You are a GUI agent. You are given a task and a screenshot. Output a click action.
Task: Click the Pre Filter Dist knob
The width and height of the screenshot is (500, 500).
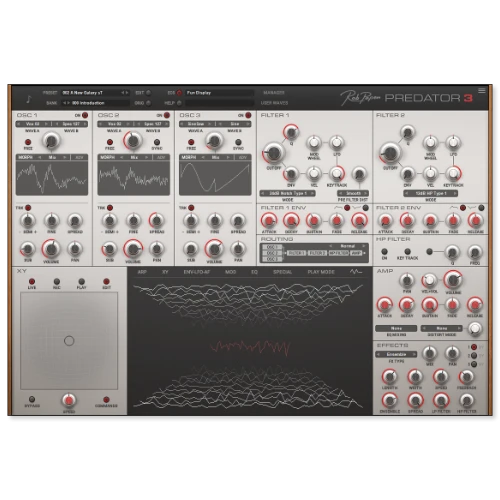[359, 174]
